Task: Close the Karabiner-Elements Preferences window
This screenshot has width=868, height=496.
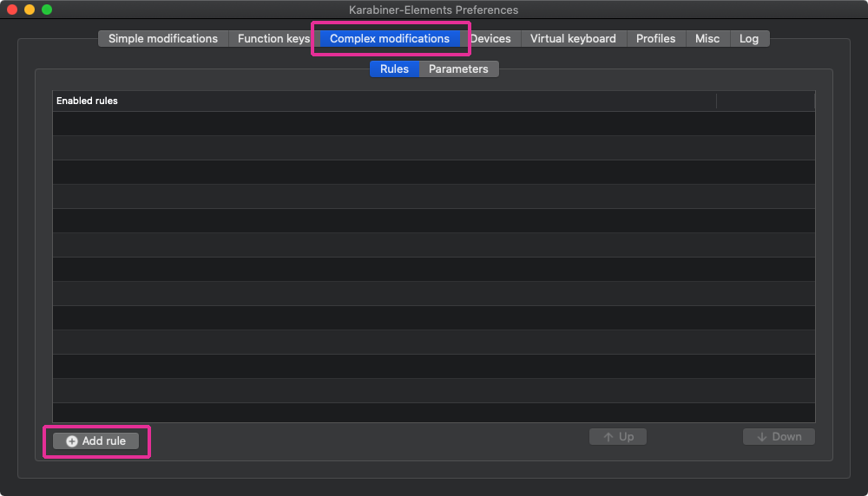Action: click(12, 10)
